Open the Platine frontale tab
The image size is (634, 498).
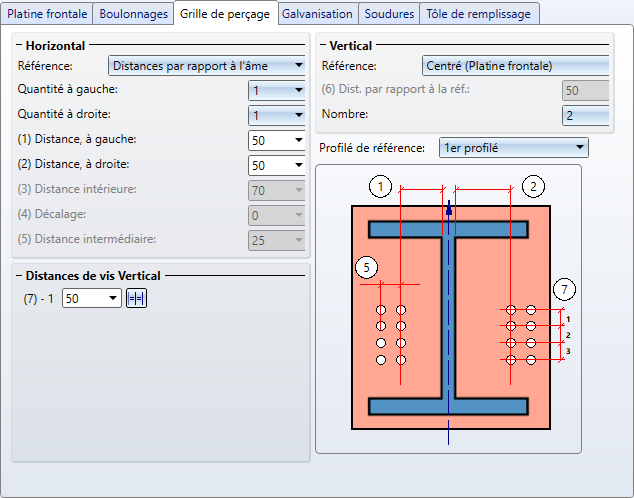(x=48, y=14)
